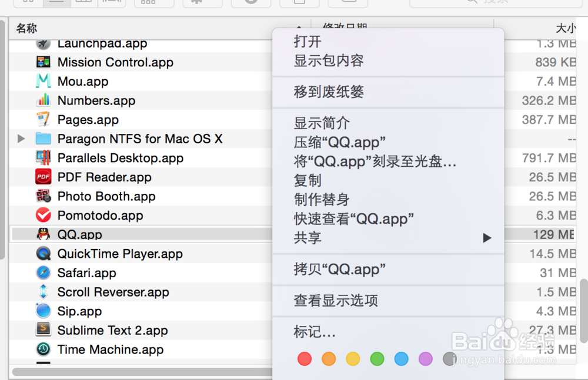Click 制作替身 menu entry

[x=322, y=200]
